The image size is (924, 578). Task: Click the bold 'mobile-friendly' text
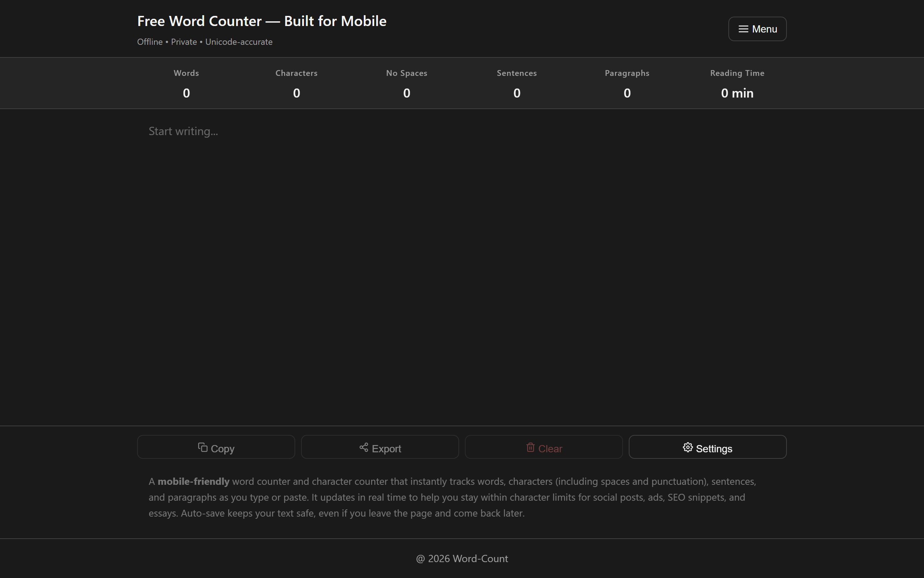click(x=193, y=481)
